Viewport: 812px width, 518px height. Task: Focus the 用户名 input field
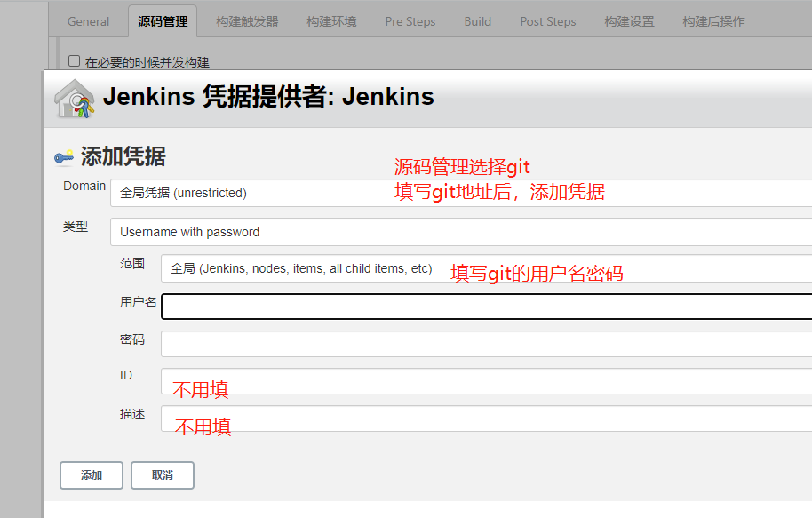[x=486, y=307]
